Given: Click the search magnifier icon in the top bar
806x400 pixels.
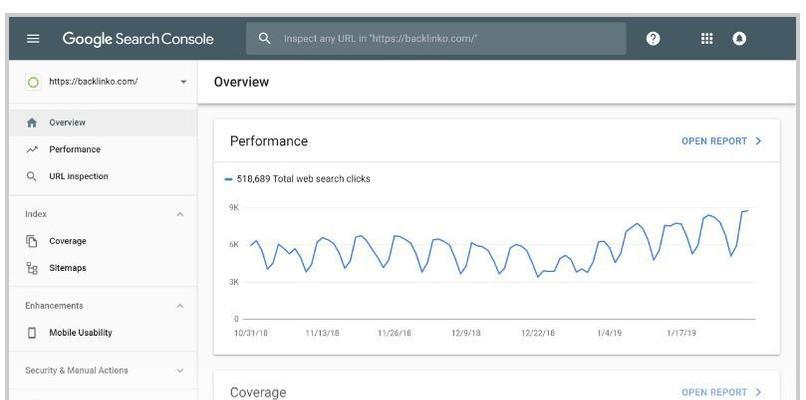Looking at the screenshot, I should (x=264, y=39).
